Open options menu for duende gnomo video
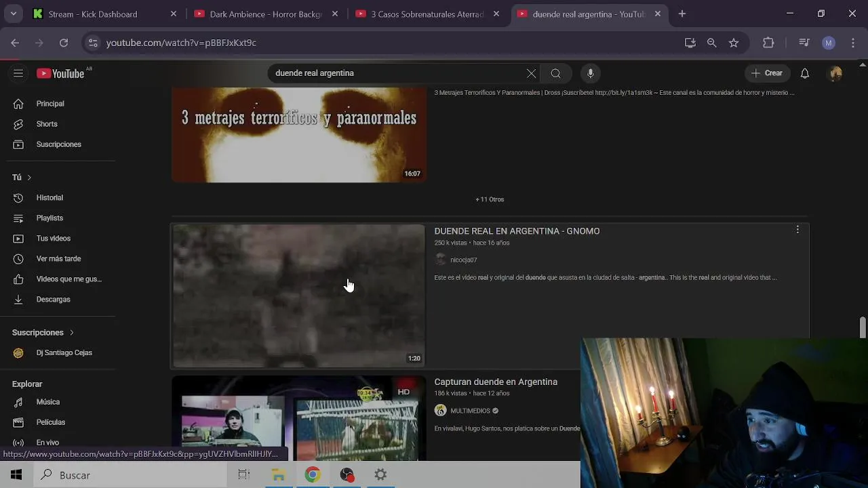Image resolution: width=868 pixels, height=488 pixels. coord(797,230)
